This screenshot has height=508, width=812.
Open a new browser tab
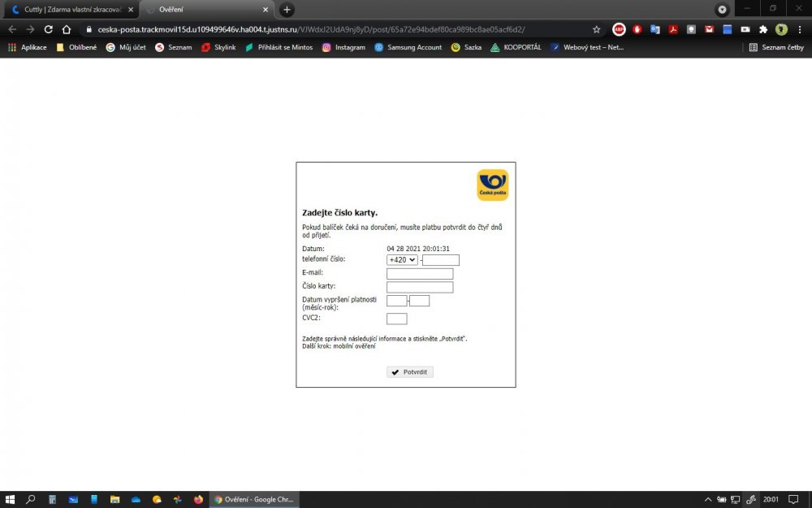287,9
